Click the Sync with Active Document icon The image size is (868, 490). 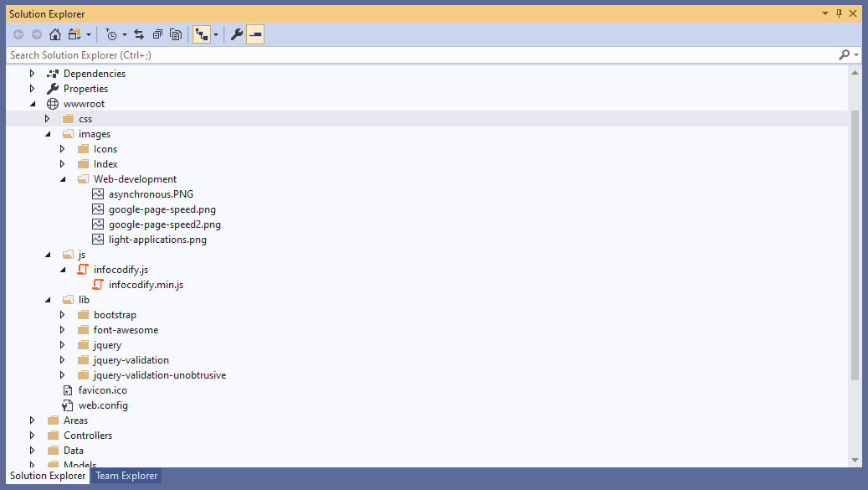click(139, 34)
